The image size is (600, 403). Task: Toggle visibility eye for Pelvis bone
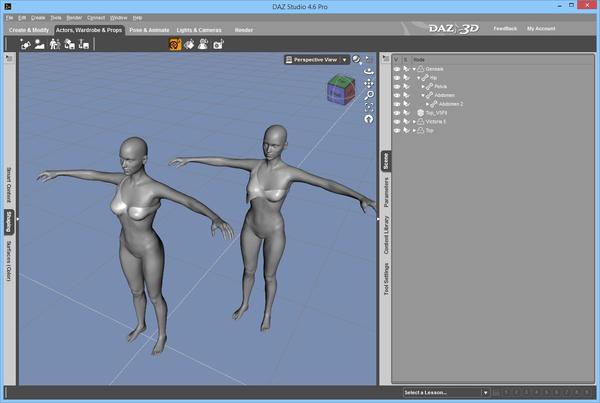[x=397, y=86]
